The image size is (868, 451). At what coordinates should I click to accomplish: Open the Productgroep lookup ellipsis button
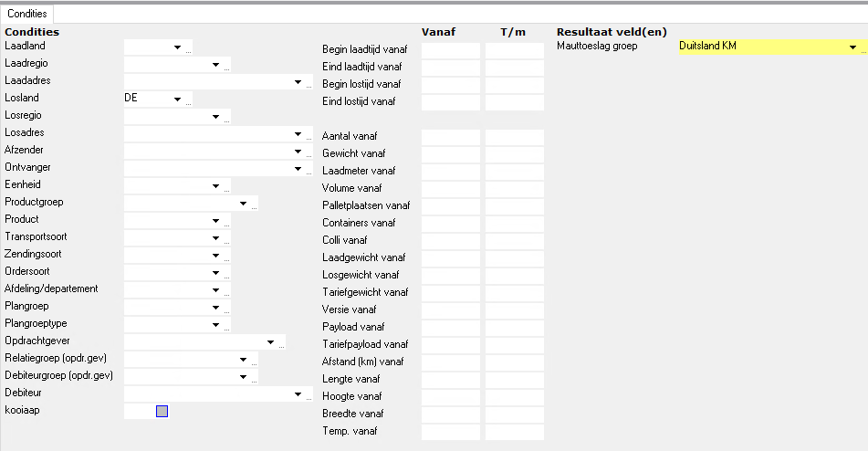point(255,206)
